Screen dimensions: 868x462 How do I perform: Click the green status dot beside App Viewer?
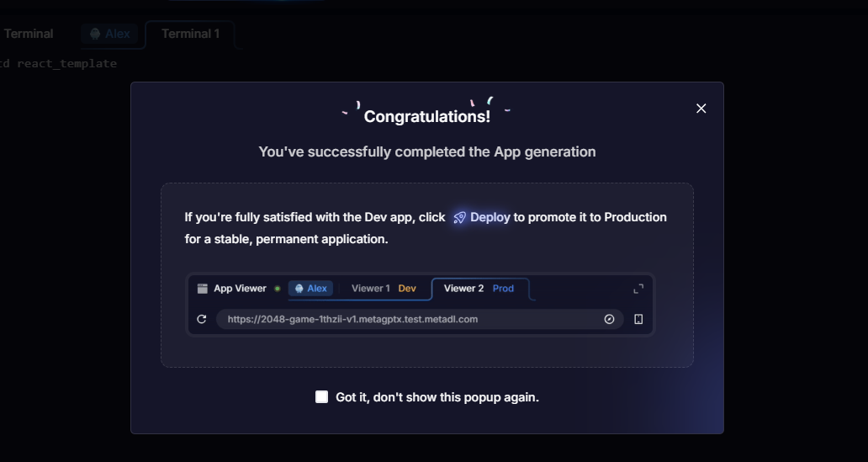point(278,289)
